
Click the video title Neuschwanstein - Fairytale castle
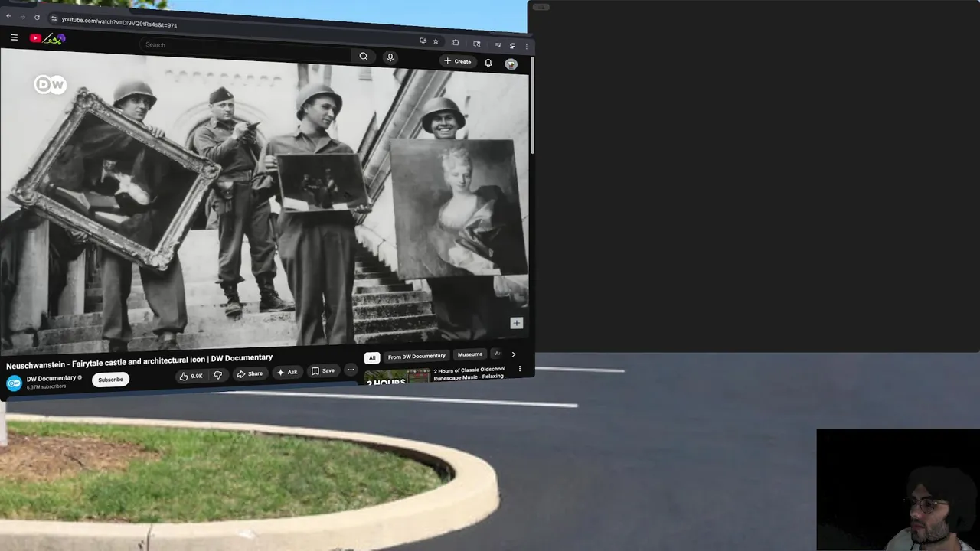[139, 361]
